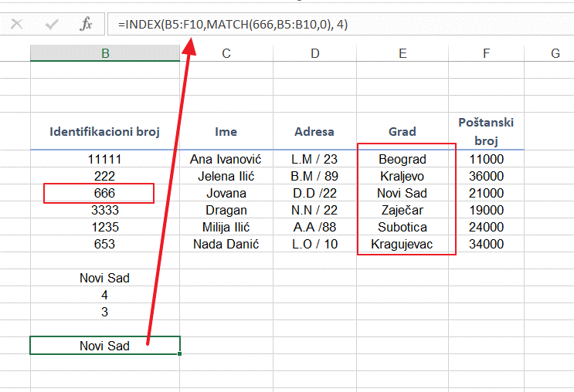Image resolution: width=574 pixels, height=392 pixels.
Task: Click the Kragujevac city cell
Action: point(402,244)
